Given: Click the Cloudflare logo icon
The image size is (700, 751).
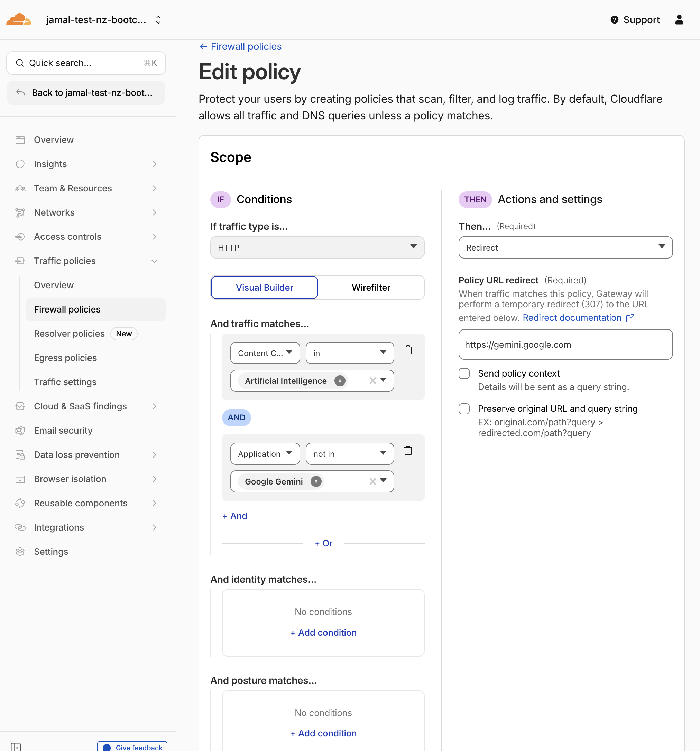Looking at the screenshot, I should pos(18,20).
